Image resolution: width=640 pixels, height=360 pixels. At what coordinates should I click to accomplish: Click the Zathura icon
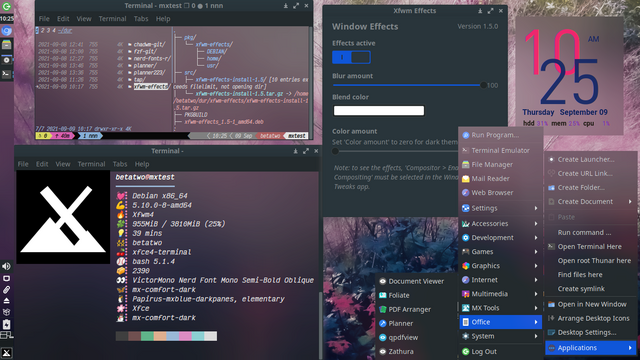pyautogui.click(x=382, y=351)
